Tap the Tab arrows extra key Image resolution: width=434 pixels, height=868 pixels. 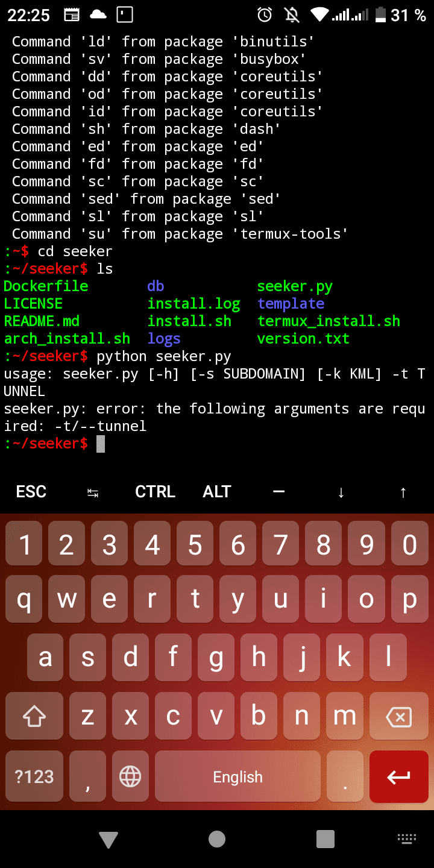tap(93, 492)
